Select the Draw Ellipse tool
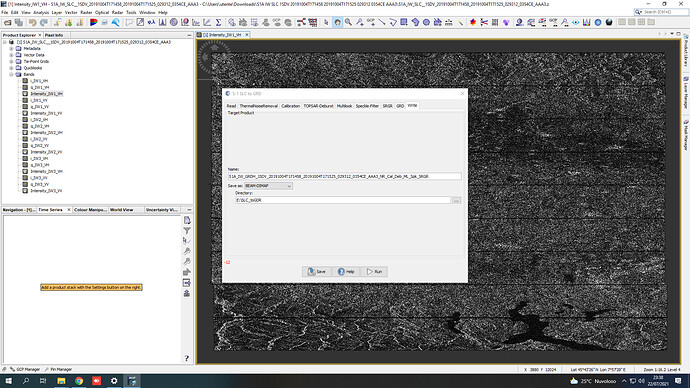 point(426,22)
